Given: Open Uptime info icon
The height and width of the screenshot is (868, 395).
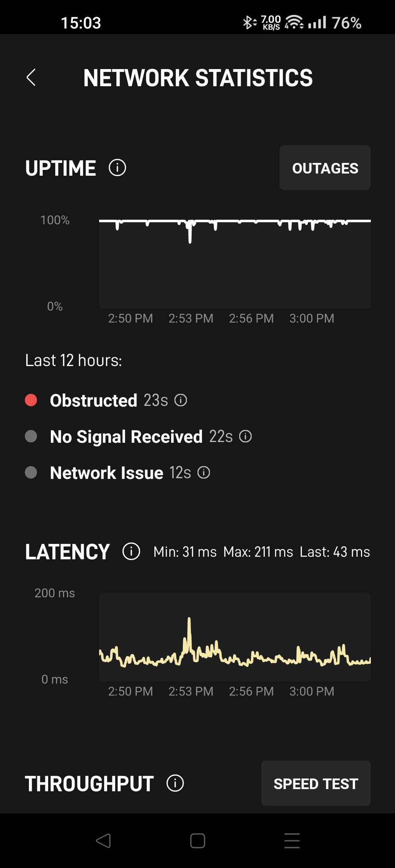Looking at the screenshot, I should click(117, 168).
